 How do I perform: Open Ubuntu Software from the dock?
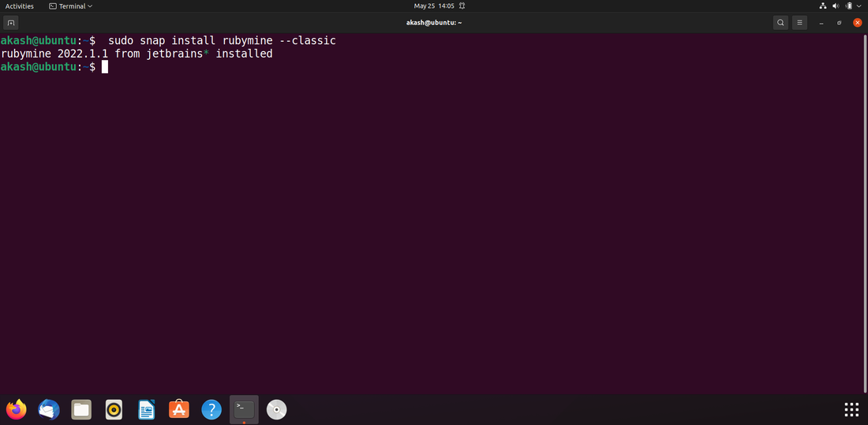(179, 409)
